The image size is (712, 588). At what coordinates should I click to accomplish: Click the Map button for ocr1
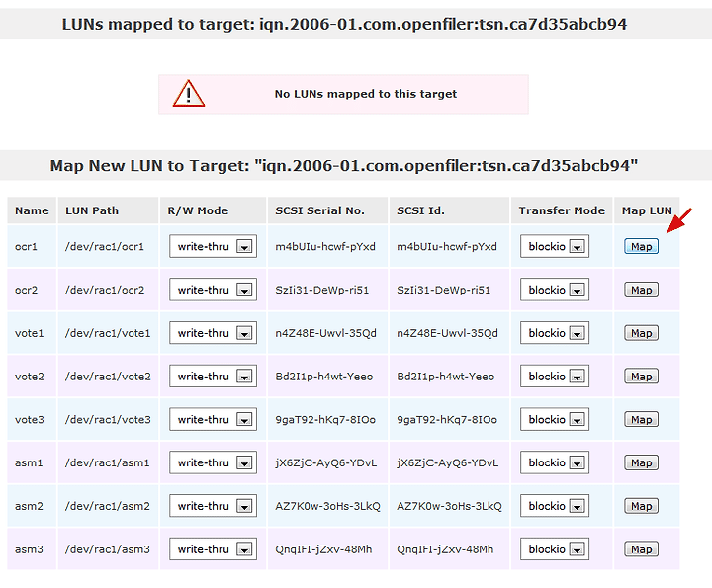641,246
